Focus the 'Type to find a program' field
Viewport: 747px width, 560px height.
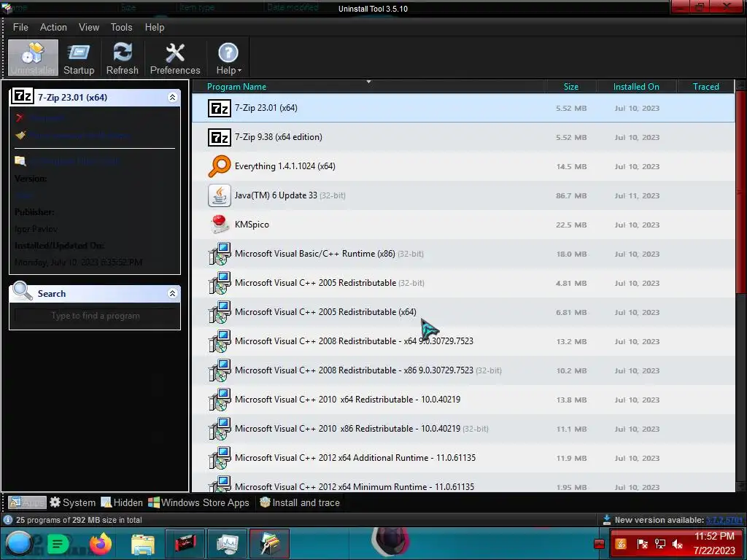tap(96, 316)
